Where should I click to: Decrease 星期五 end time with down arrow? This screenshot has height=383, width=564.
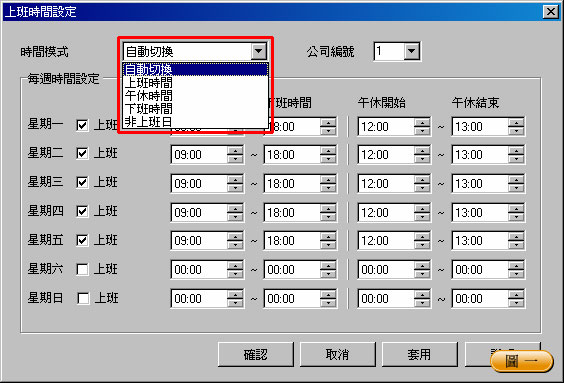pos(328,245)
